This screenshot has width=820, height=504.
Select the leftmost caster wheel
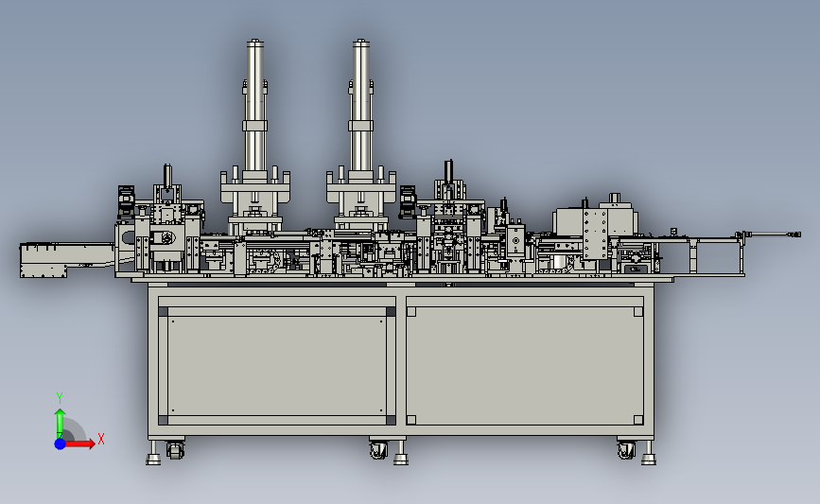(176, 450)
